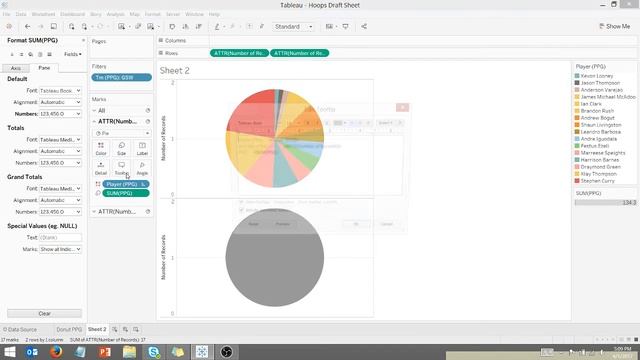The image size is (640, 360).
Task: Open the Pie mark type dropdown
Action: click(122, 133)
